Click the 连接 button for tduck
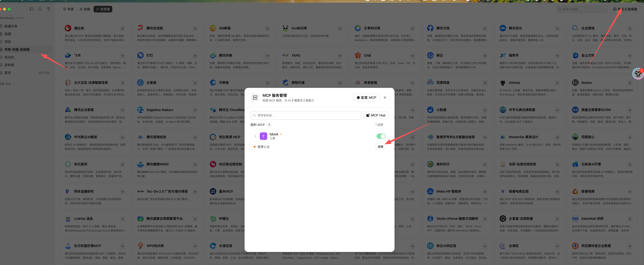The height and width of the screenshot is (265, 644). 380,147
